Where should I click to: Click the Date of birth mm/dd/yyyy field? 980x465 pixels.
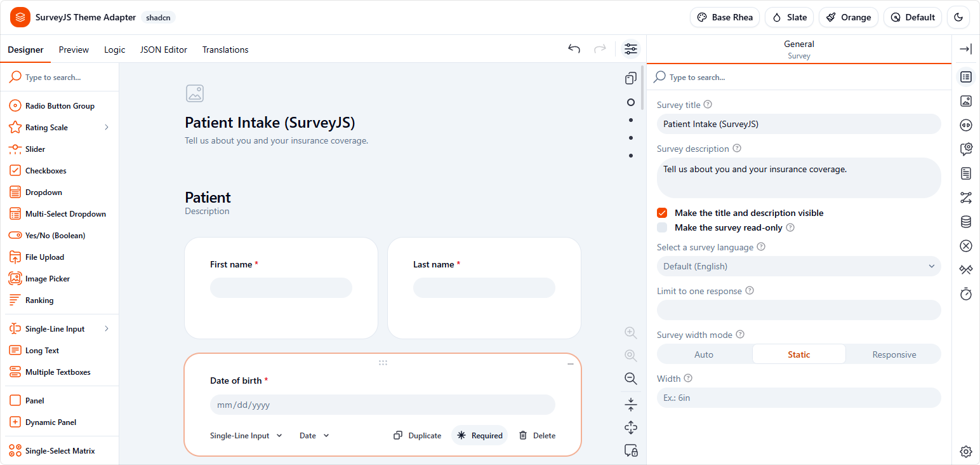tap(382, 405)
